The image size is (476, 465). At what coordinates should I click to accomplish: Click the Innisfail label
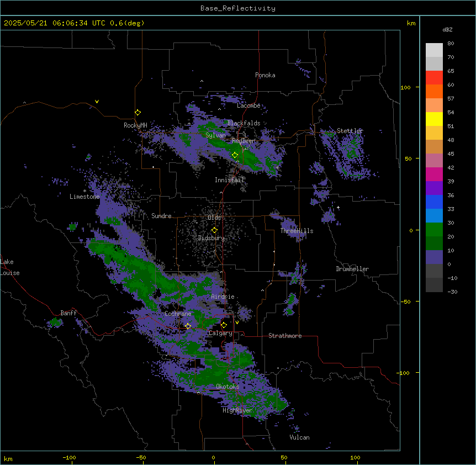tap(229, 180)
